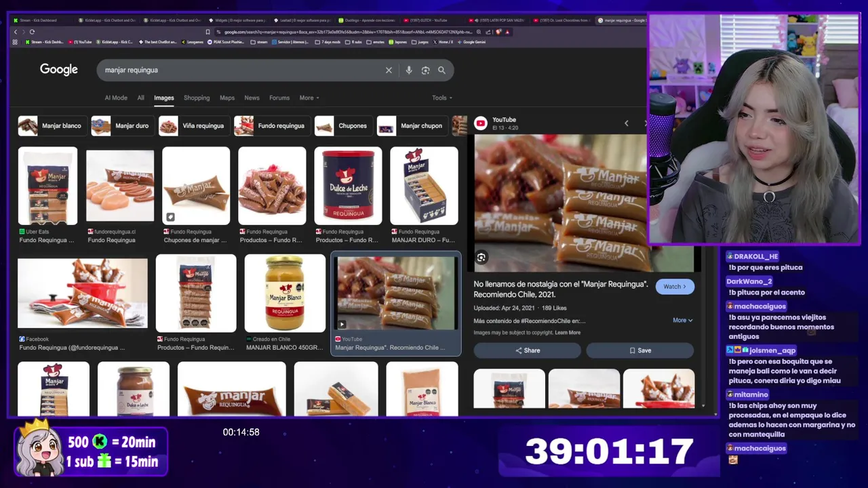Click the Lens icon on the preview image
The width and height of the screenshot is (868, 488).
click(x=481, y=258)
